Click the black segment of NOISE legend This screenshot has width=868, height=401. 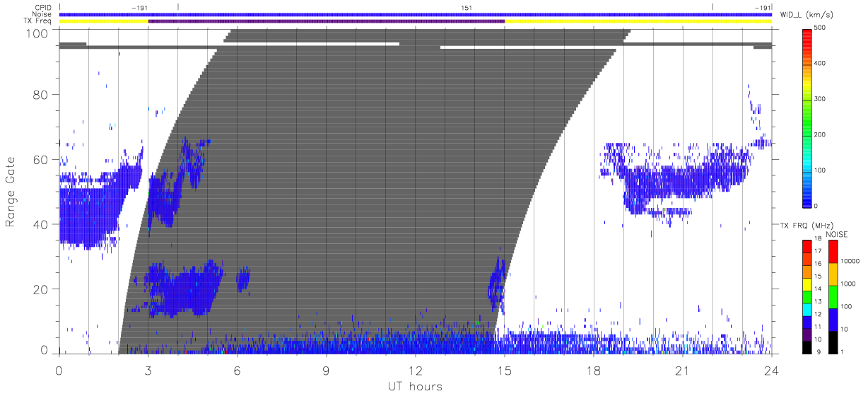pyautogui.click(x=832, y=342)
